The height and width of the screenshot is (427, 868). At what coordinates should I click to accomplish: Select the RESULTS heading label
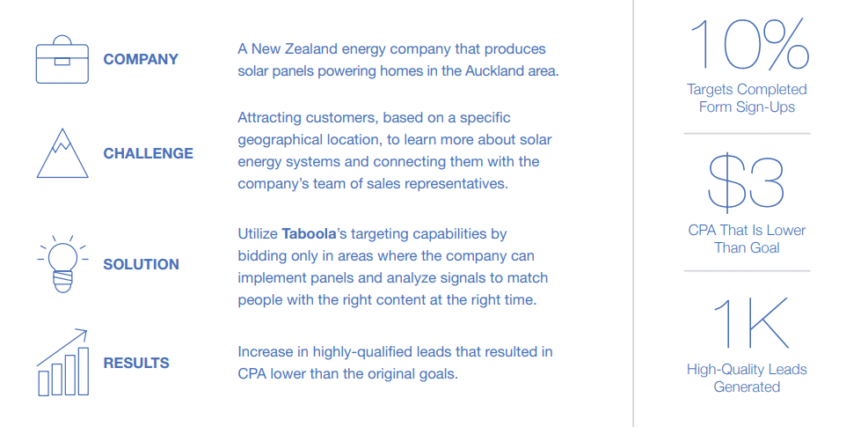pos(136,364)
